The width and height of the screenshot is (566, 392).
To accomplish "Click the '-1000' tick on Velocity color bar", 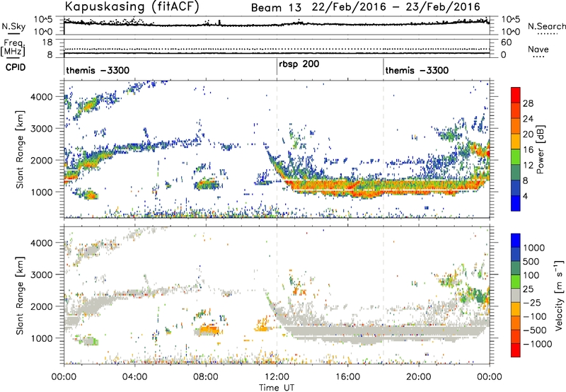I will point(537,344).
